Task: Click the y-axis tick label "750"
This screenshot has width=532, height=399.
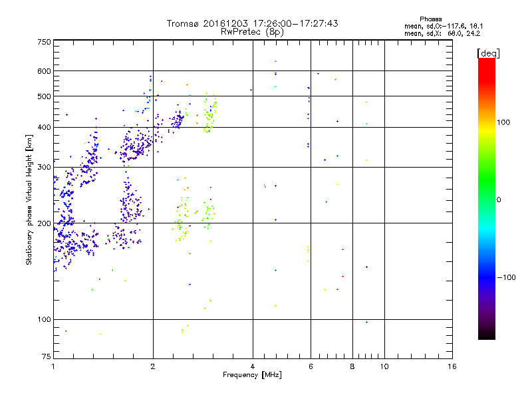Action: pyautogui.click(x=44, y=42)
